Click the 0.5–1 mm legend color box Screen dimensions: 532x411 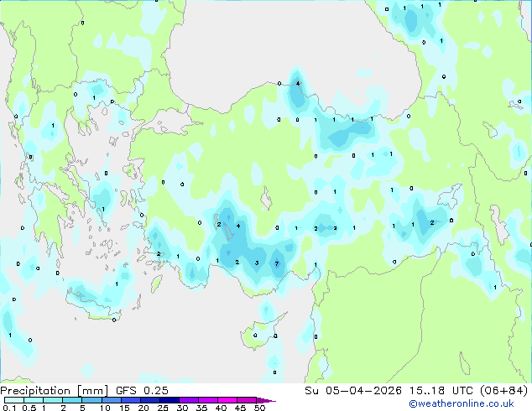pos(34,400)
